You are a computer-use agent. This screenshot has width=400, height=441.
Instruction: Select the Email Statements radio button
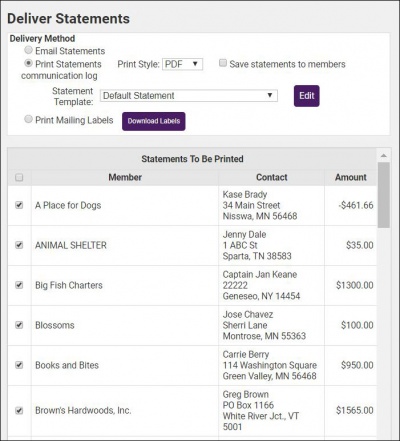pyautogui.click(x=29, y=50)
